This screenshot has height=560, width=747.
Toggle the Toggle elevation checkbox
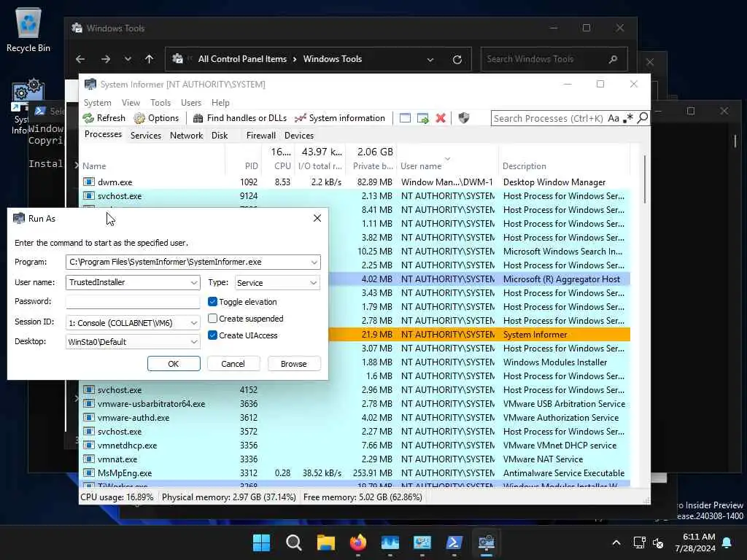(212, 301)
